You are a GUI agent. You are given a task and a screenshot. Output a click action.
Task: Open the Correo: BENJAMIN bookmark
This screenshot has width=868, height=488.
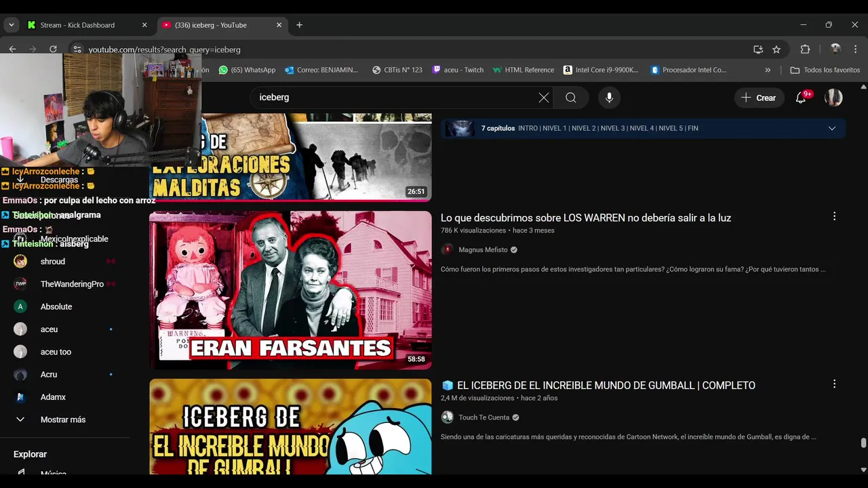[x=322, y=70]
